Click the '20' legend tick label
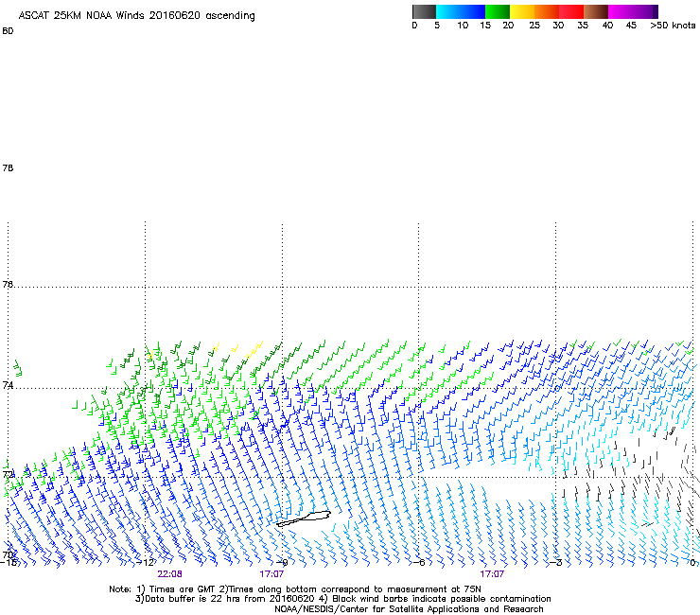This screenshot has height=615, width=700. (x=508, y=26)
